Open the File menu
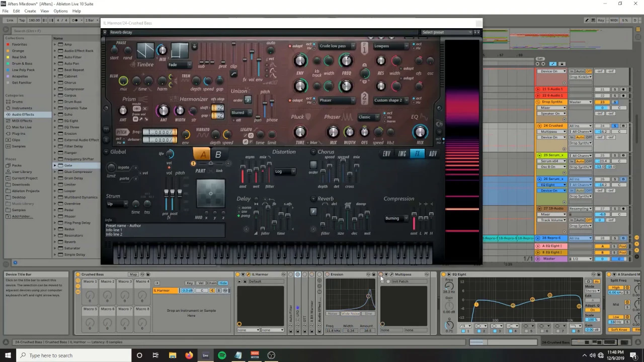This screenshot has height=362, width=644. [6, 11]
